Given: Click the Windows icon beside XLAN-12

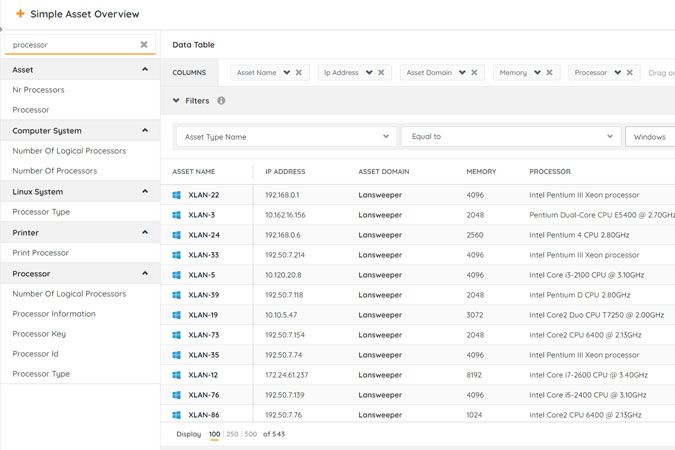Looking at the screenshot, I should coord(177,375).
